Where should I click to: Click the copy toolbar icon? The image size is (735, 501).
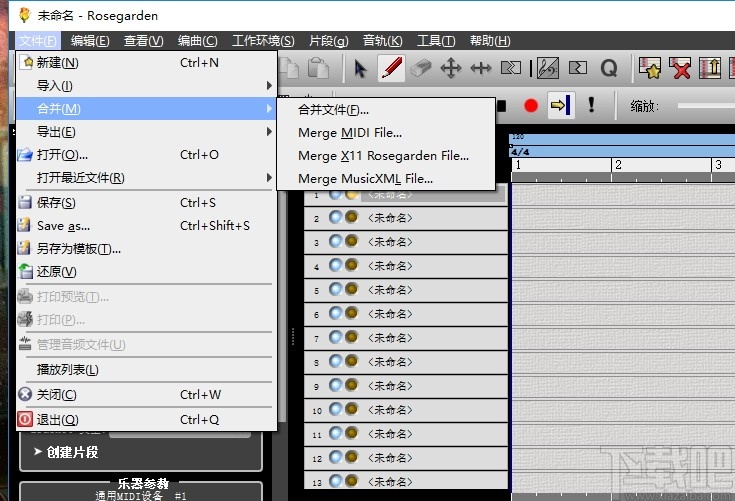289,68
